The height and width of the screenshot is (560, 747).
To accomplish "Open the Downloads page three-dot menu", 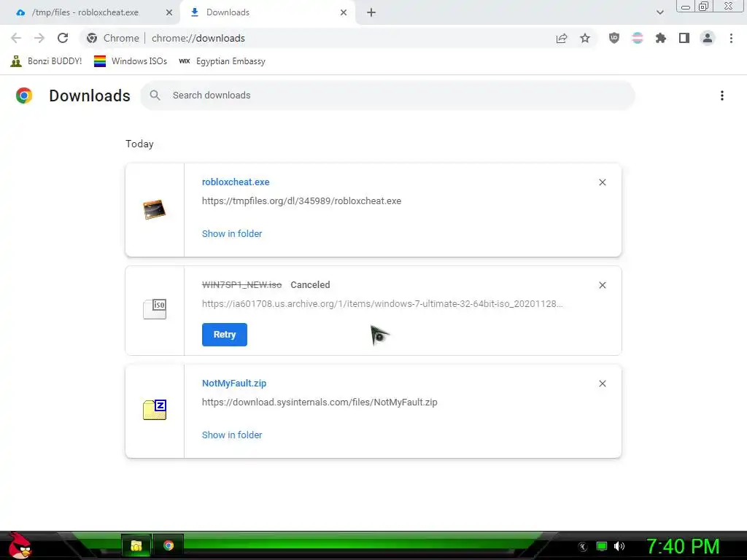I will click(x=722, y=96).
